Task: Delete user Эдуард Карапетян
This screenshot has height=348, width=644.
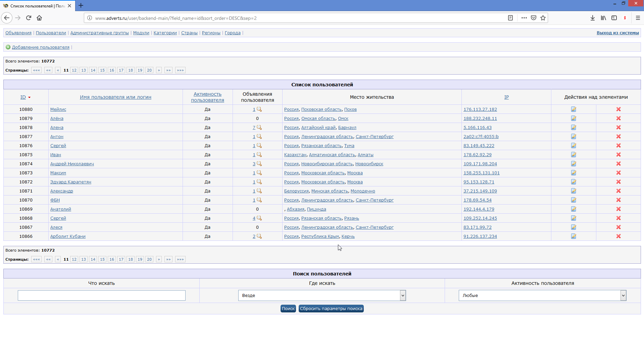Action: click(618, 182)
